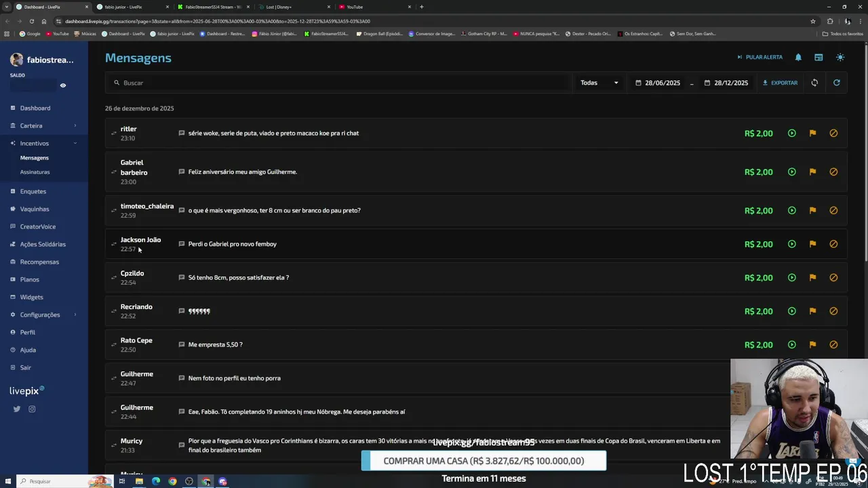
Task: Open Widgets page
Action: pyautogui.click(x=31, y=297)
